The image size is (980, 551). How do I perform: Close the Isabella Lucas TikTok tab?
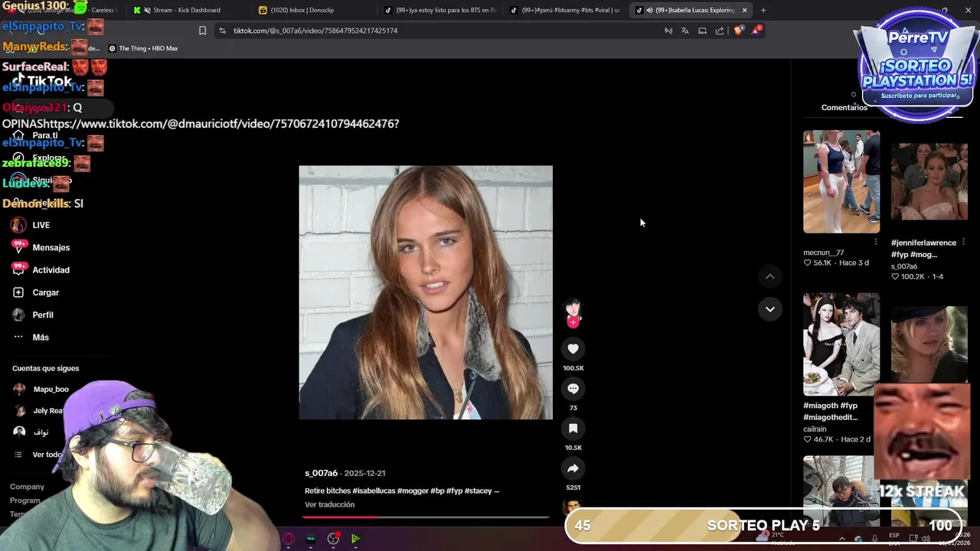point(744,10)
